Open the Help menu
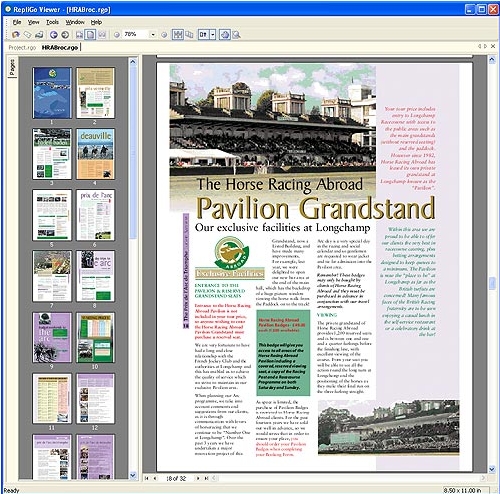 click(x=96, y=22)
